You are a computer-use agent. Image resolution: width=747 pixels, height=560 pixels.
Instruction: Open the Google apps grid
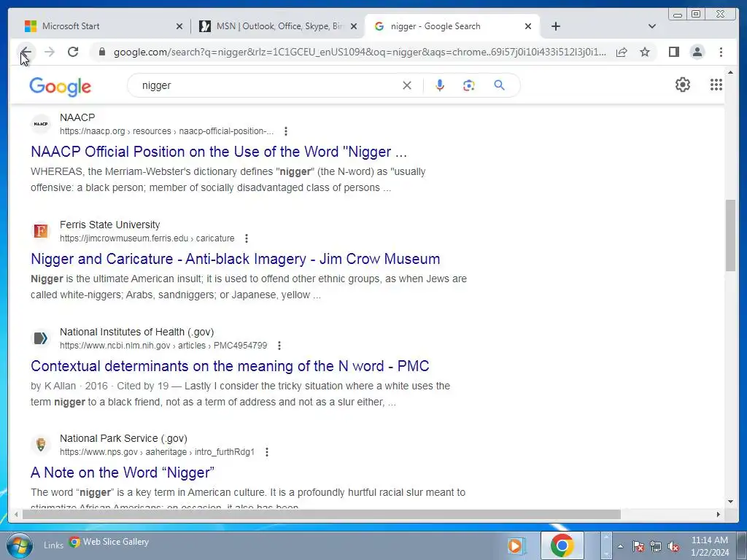pos(716,85)
